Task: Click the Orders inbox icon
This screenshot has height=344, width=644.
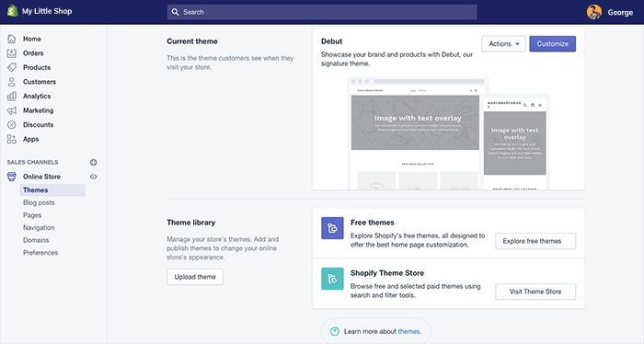Action: click(11, 53)
